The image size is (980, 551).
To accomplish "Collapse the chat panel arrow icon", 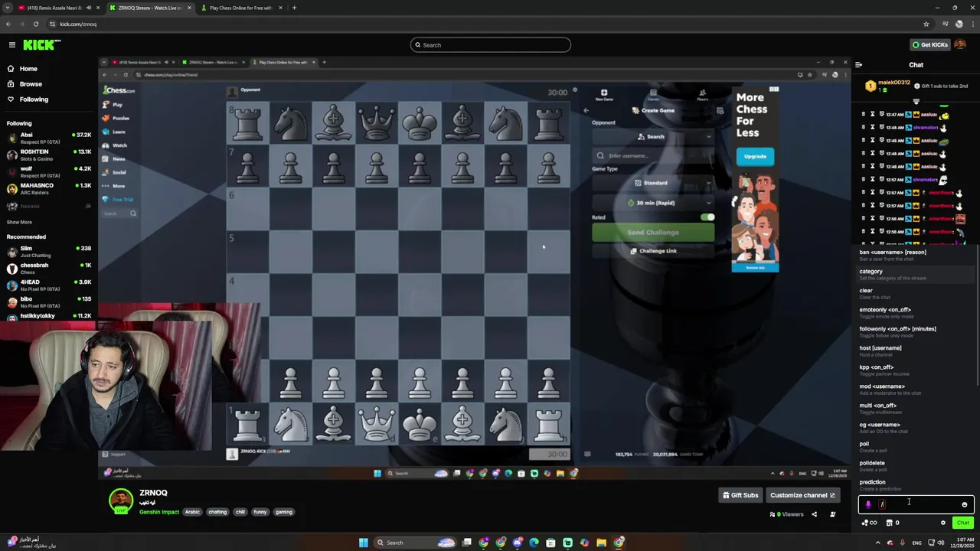I will tap(858, 65).
